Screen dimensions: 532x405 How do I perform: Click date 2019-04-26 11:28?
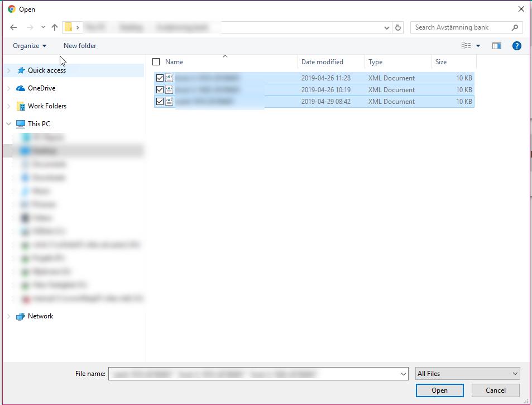325,78
